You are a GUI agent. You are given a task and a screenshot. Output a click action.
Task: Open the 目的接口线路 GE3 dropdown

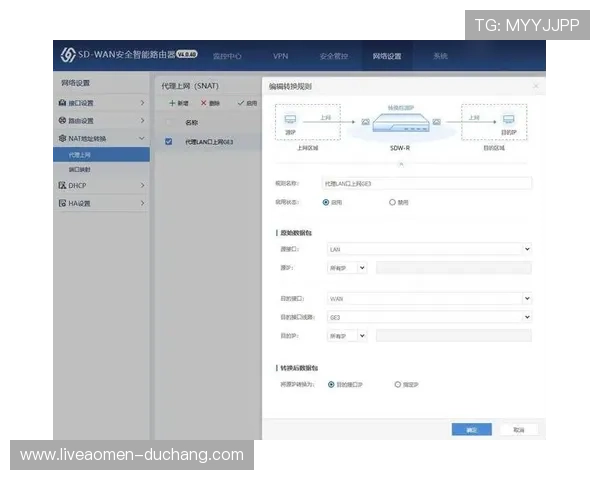coord(429,317)
